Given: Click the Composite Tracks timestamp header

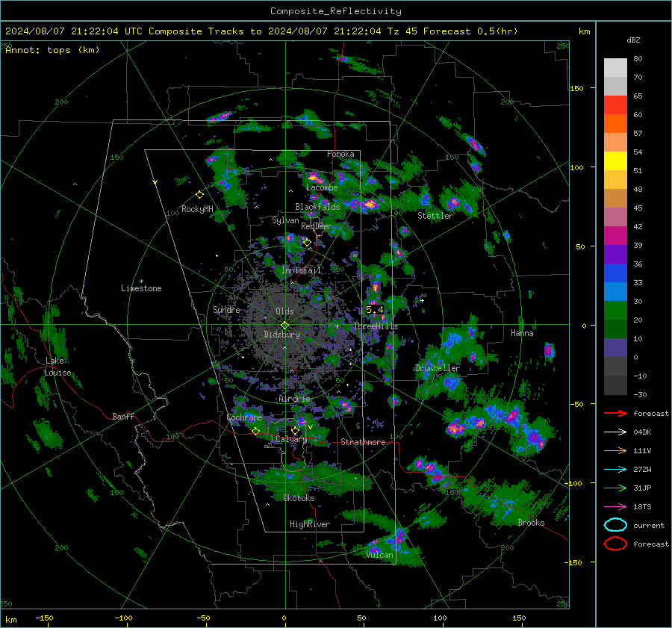Looking at the screenshot, I should tap(261, 31).
